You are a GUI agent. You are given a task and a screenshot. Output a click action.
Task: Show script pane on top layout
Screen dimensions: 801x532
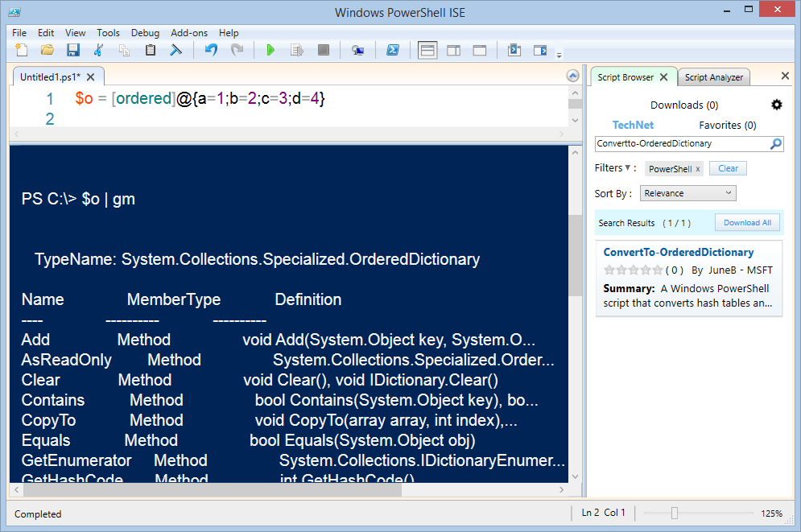427,50
